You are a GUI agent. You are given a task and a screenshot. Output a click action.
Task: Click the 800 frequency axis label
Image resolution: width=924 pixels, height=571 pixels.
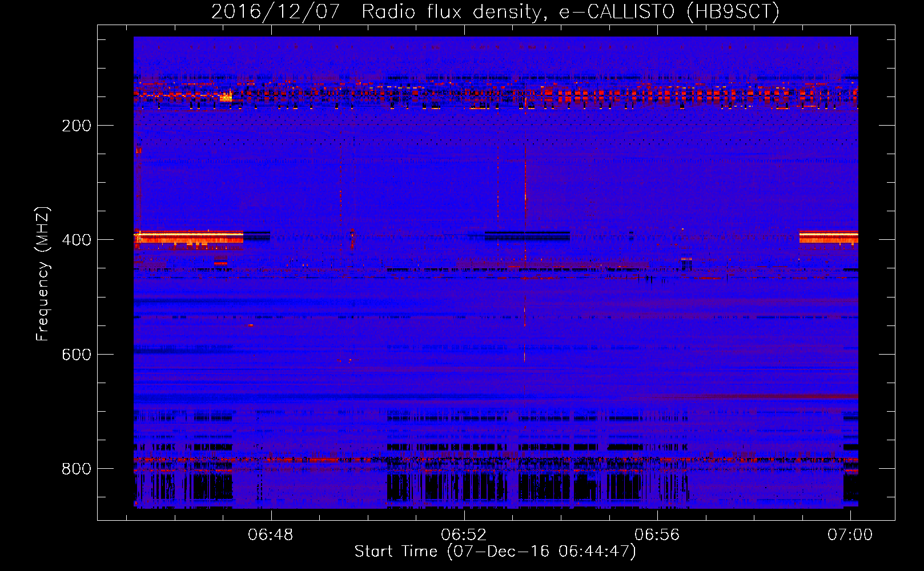click(x=77, y=469)
